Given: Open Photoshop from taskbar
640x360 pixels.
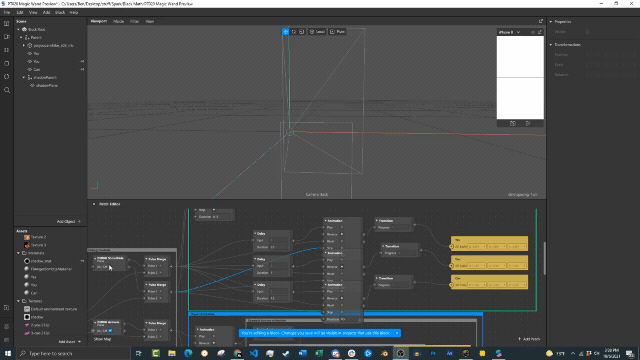Looking at the screenshot, I should (433, 353).
